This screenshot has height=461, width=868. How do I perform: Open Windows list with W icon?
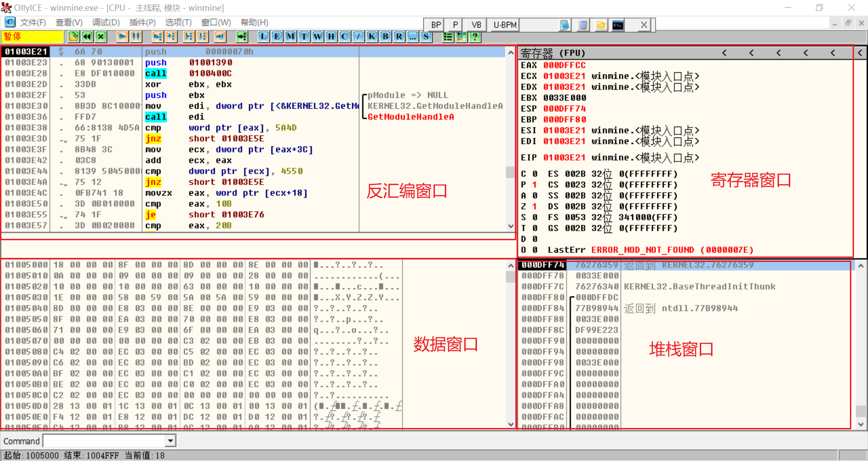(318, 37)
